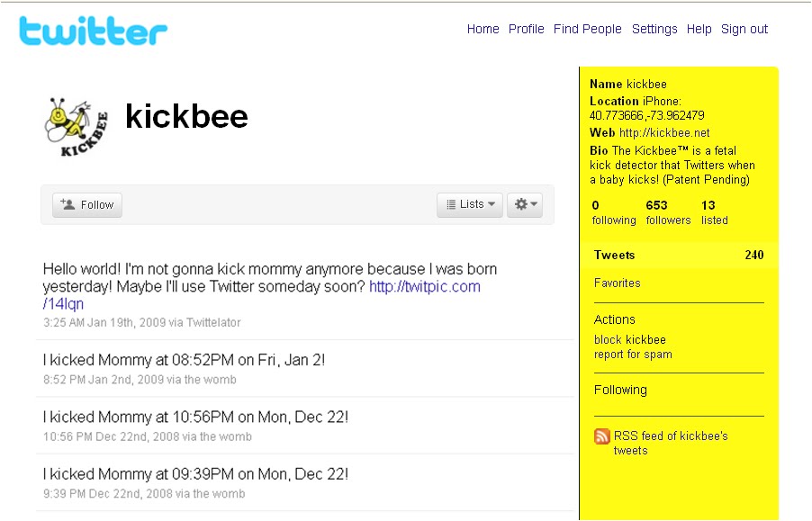
Task: Open the gear actions dropdown
Action: [525, 204]
